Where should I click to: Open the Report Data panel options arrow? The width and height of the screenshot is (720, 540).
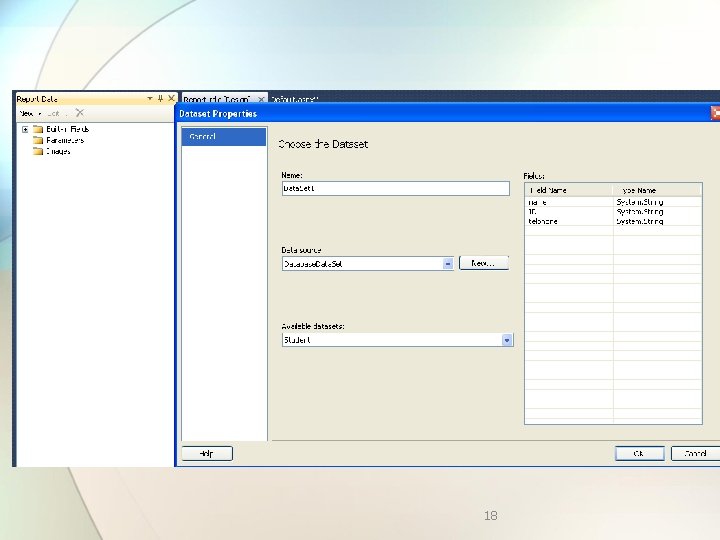tap(150, 99)
